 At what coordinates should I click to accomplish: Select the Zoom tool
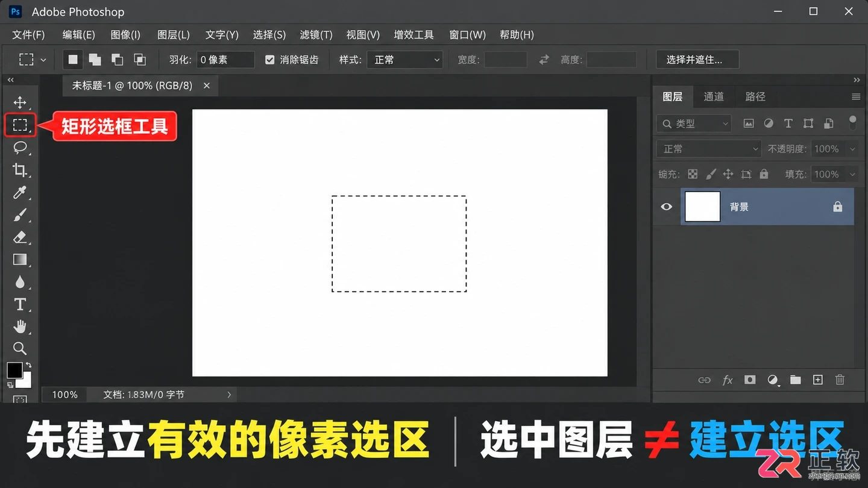[20, 348]
